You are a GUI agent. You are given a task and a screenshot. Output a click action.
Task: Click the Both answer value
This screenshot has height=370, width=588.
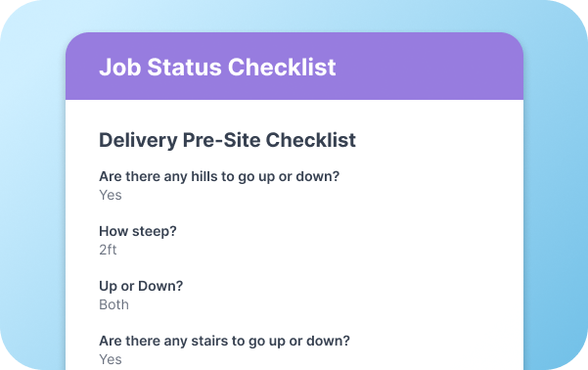(x=113, y=304)
